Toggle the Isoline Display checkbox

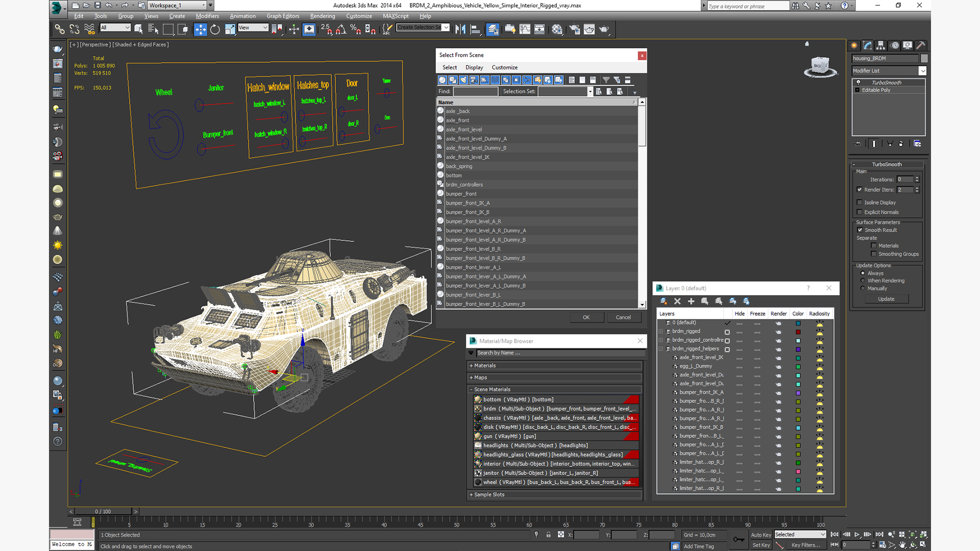click(x=860, y=203)
